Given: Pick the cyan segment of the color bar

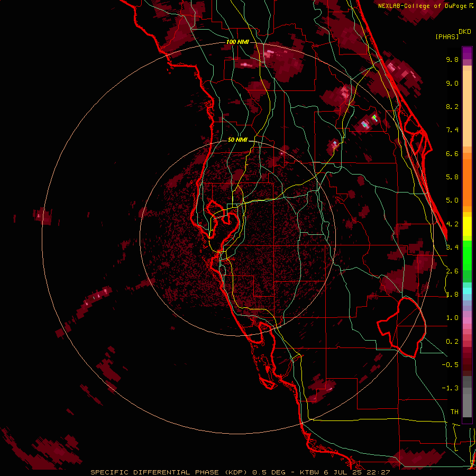Looking at the screenshot, I should click(x=467, y=290).
